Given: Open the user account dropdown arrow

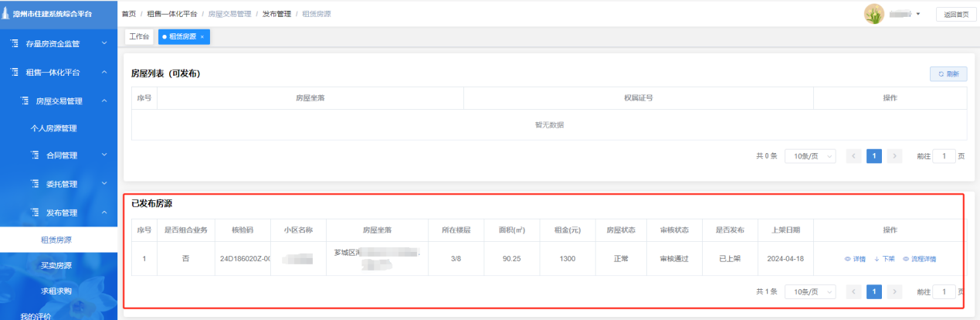Looking at the screenshot, I should pos(918,15).
